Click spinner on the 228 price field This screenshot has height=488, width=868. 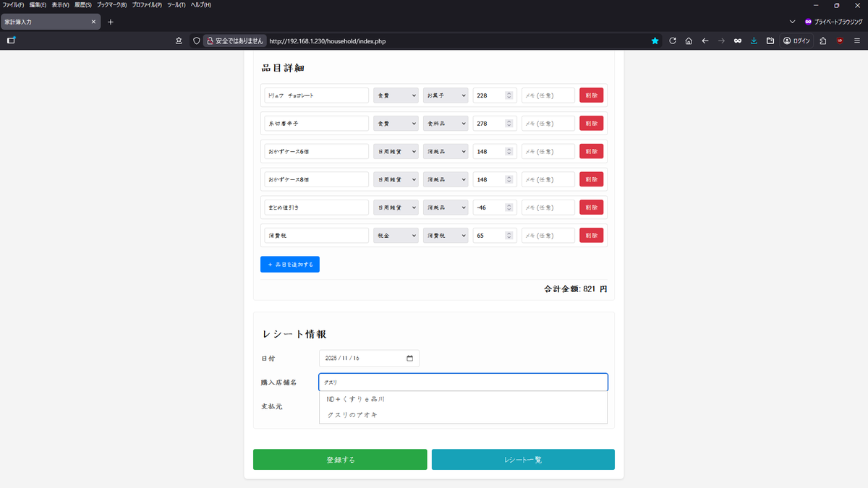tap(509, 95)
